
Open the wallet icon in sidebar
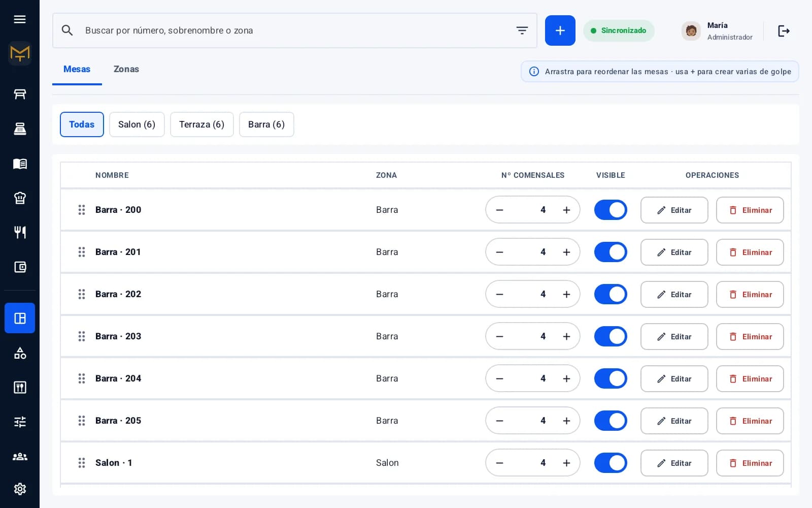tap(20, 267)
